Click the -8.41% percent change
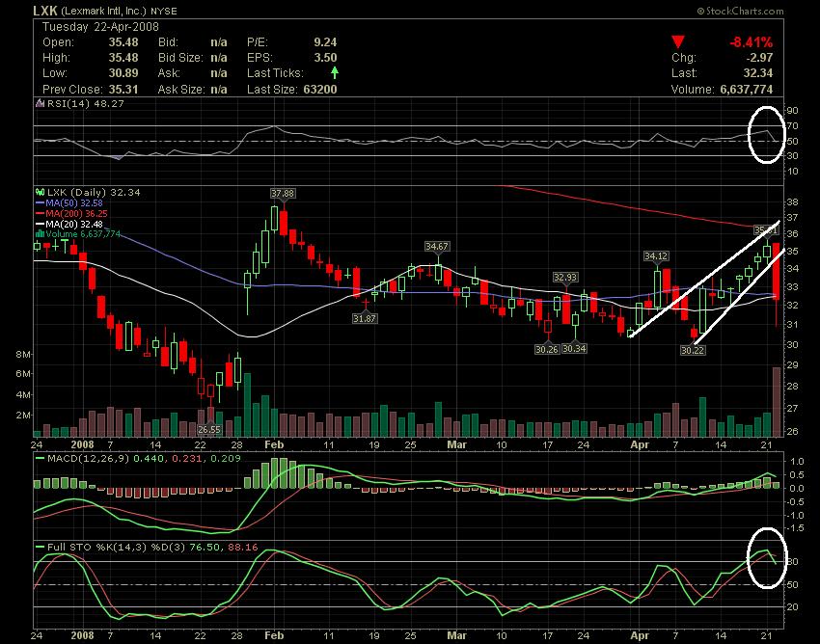This screenshot has height=644, width=820. tap(751, 41)
